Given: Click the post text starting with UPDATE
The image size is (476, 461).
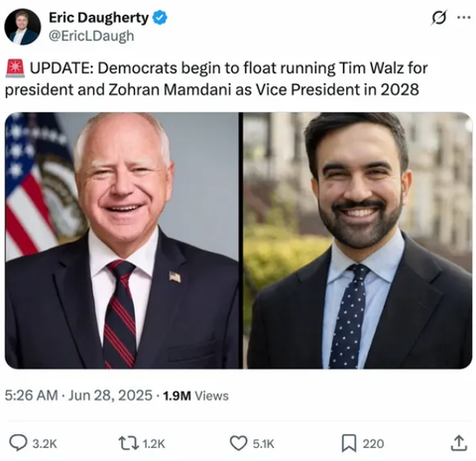Looking at the screenshot, I should click(x=216, y=78).
